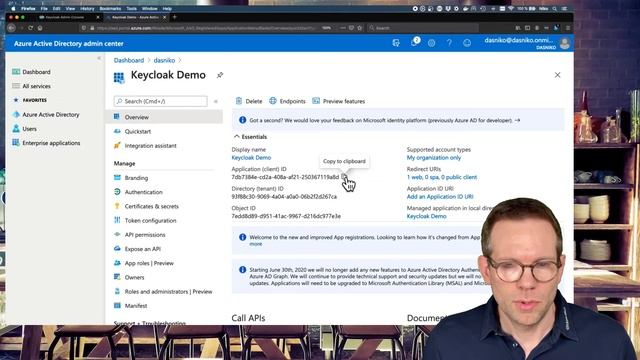Click the 1 web, 0 spa, 0 public client link
The image size is (640, 360).
(x=442, y=177)
